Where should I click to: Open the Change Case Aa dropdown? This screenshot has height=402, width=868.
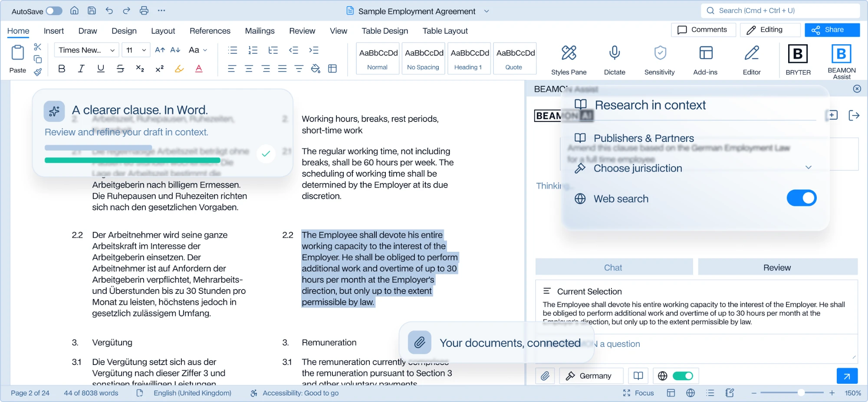(x=198, y=50)
